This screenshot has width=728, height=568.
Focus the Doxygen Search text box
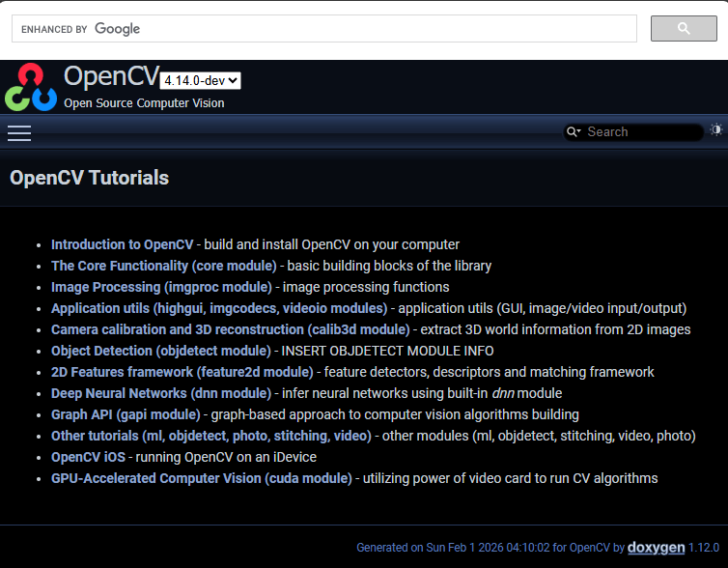click(x=643, y=132)
